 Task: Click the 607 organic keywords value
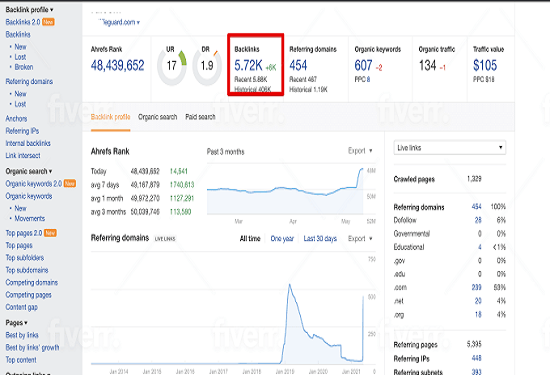(x=363, y=65)
